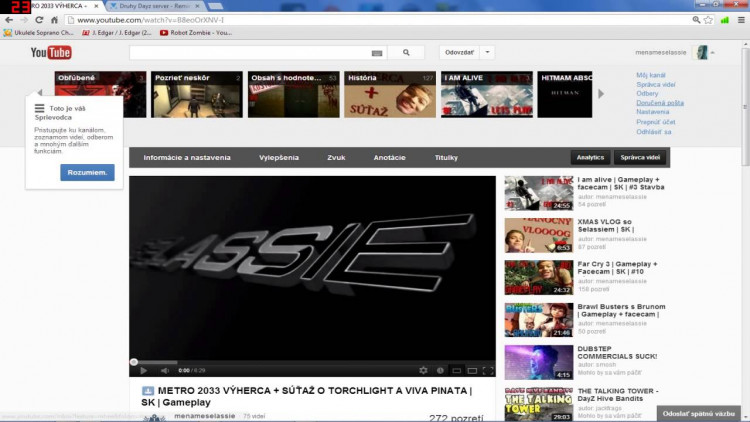Open Správca videí button in video bar
Image resolution: width=750 pixels, height=422 pixels.
pos(640,157)
